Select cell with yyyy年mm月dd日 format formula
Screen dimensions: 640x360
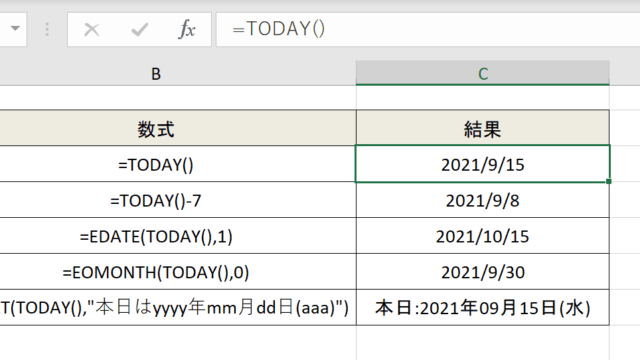178,307
